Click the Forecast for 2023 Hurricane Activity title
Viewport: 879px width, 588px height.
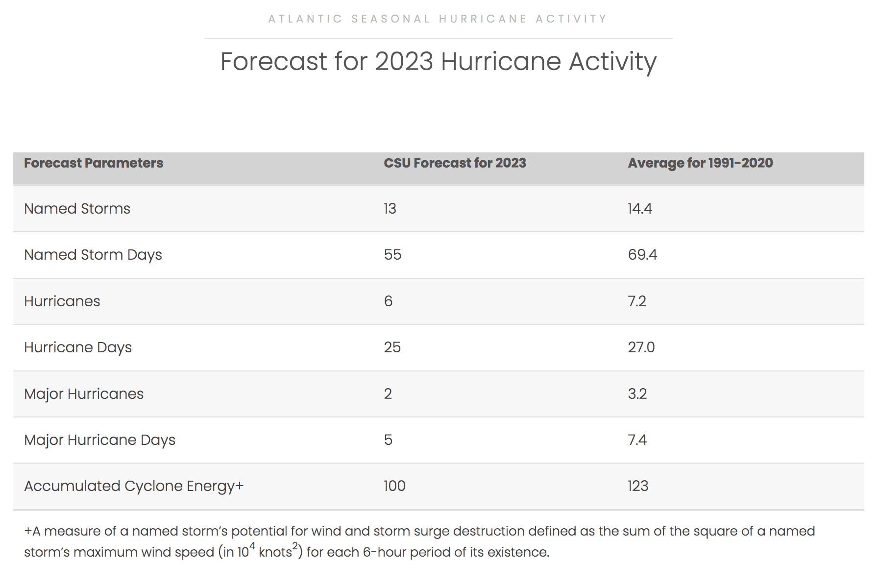point(439,62)
